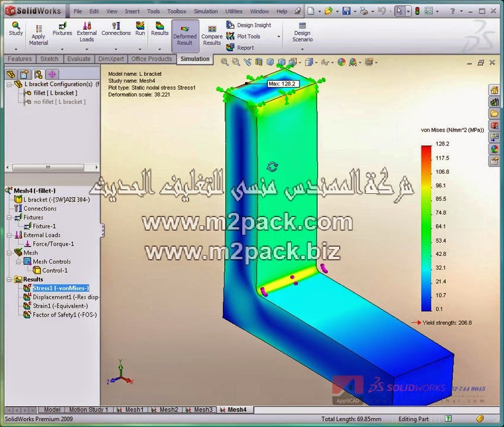Click the Rebuild traffic light icon
The height and width of the screenshot is (427, 504).
tap(417, 11)
